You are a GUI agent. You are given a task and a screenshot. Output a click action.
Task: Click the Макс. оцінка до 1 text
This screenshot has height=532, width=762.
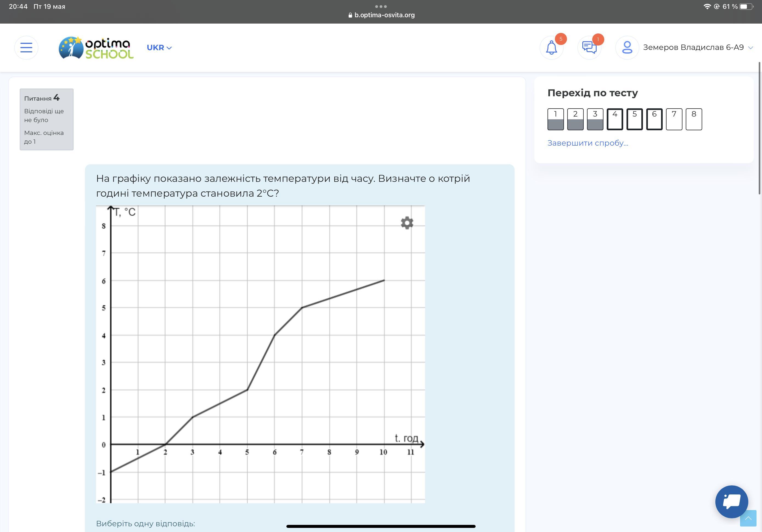(44, 137)
